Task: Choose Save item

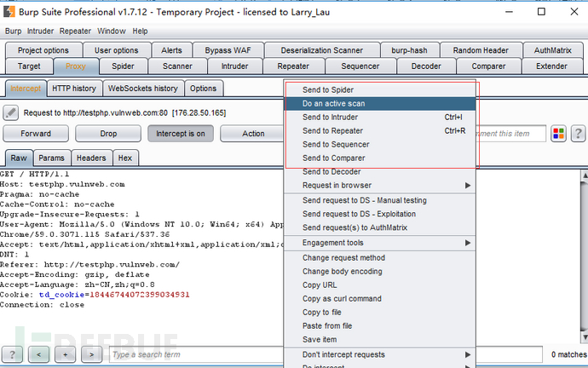Action: tap(379, 340)
